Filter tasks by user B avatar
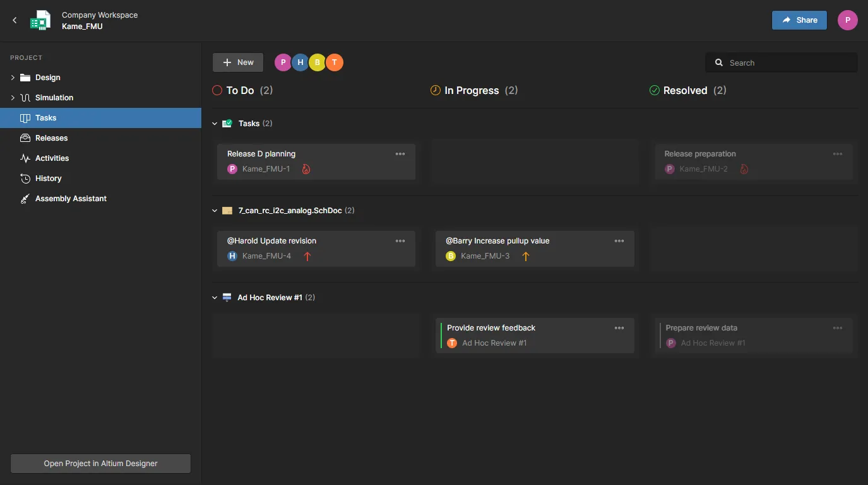 point(317,62)
